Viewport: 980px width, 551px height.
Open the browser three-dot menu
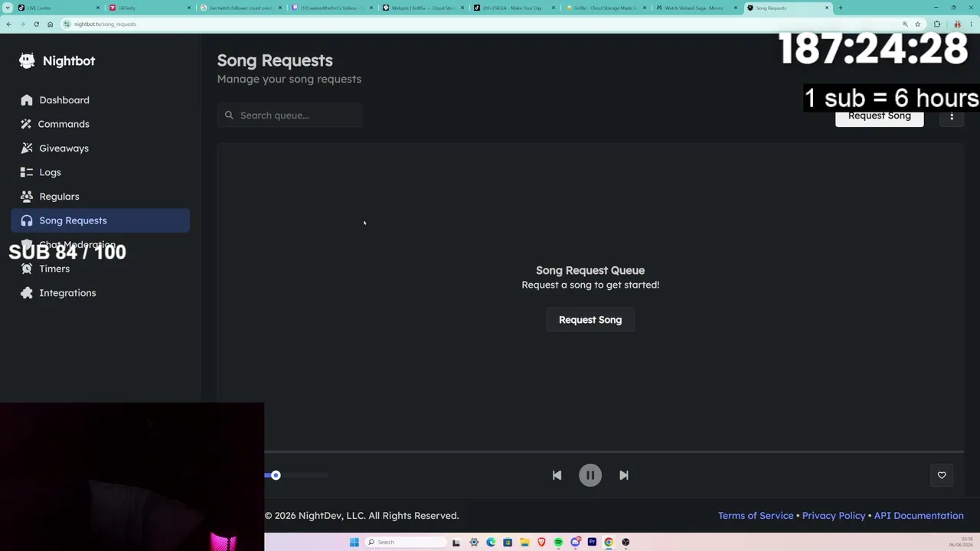[971, 24]
